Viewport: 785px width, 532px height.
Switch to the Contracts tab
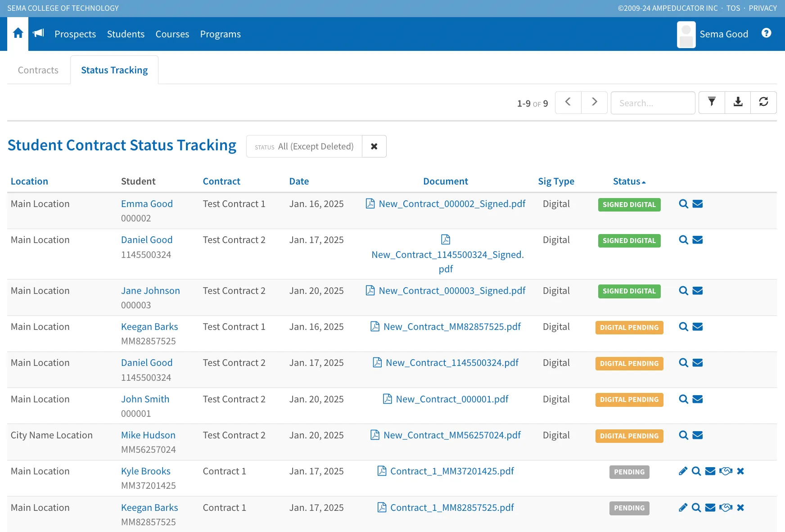[38, 70]
